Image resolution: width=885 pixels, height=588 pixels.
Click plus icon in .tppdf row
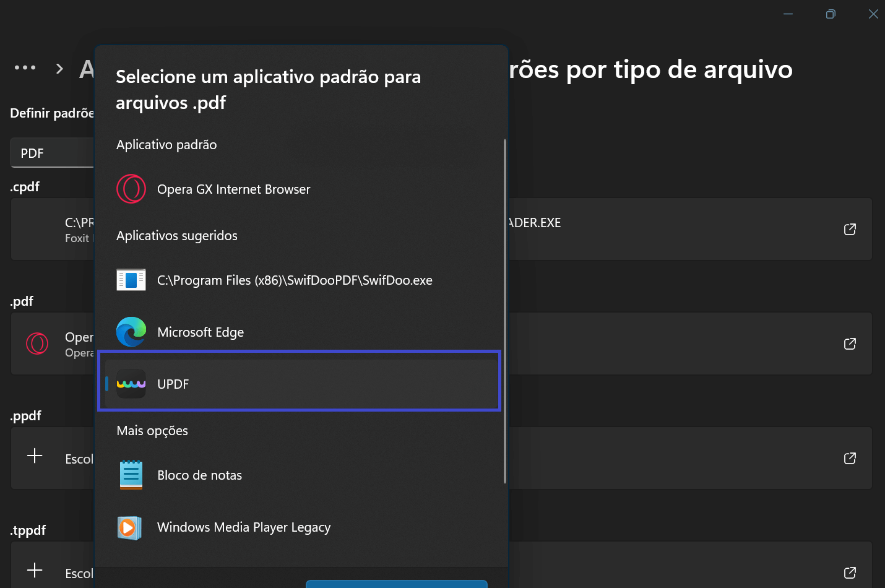click(35, 570)
